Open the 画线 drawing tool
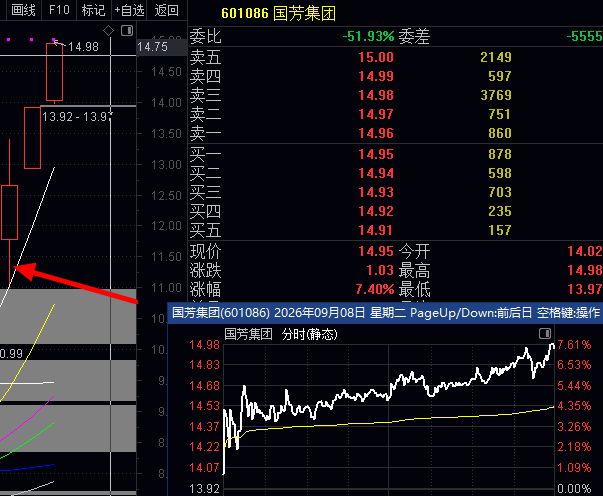The height and width of the screenshot is (496, 603). pyautogui.click(x=23, y=10)
